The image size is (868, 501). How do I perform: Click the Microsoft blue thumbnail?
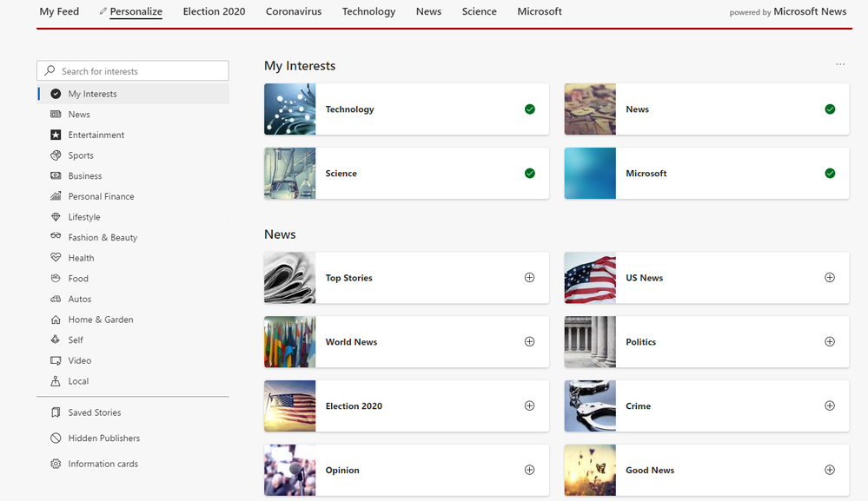pyautogui.click(x=590, y=174)
